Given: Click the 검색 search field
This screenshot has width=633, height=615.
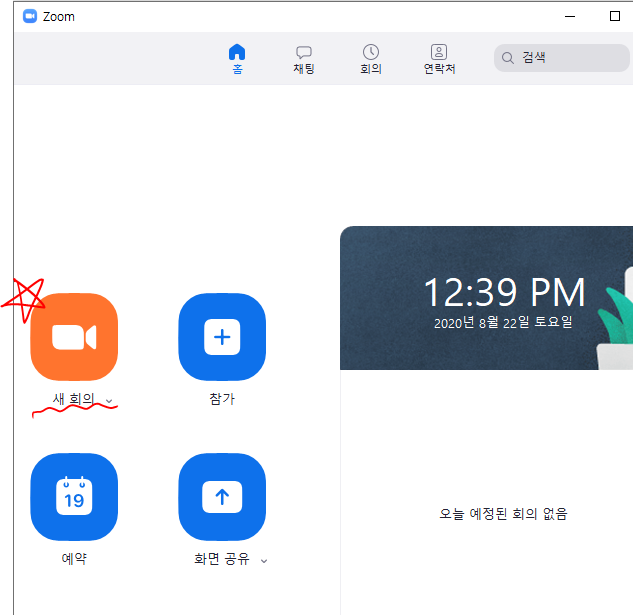Looking at the screenshot, I should 562,58.
